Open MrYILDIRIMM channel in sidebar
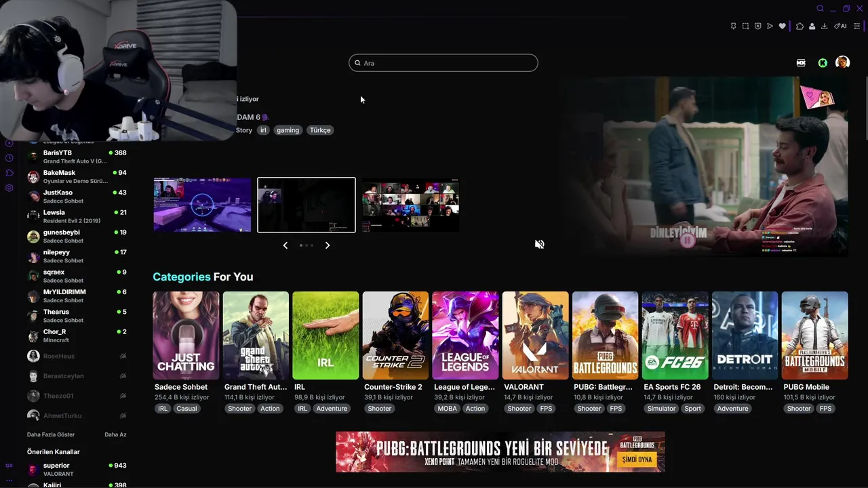The image size is (868, 488). pos(77,296)
